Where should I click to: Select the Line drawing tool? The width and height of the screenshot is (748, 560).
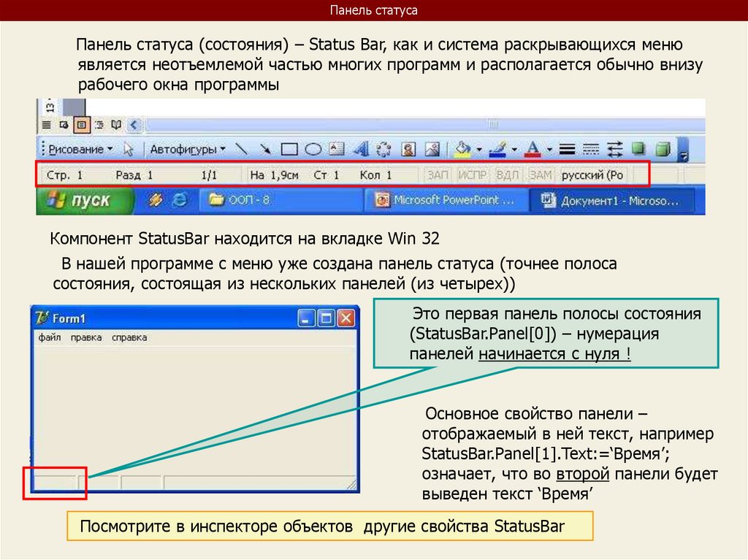coord(242,149)
